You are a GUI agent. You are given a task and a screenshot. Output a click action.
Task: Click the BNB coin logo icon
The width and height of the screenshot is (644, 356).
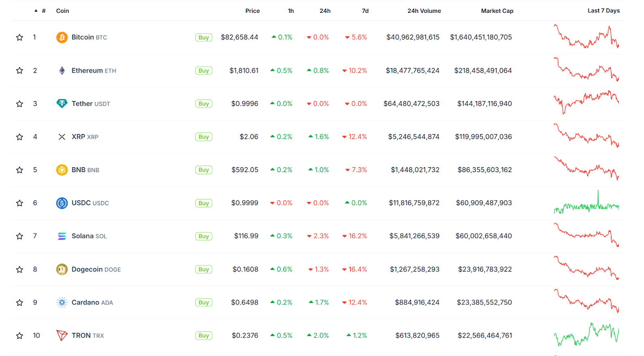(62, 170)
